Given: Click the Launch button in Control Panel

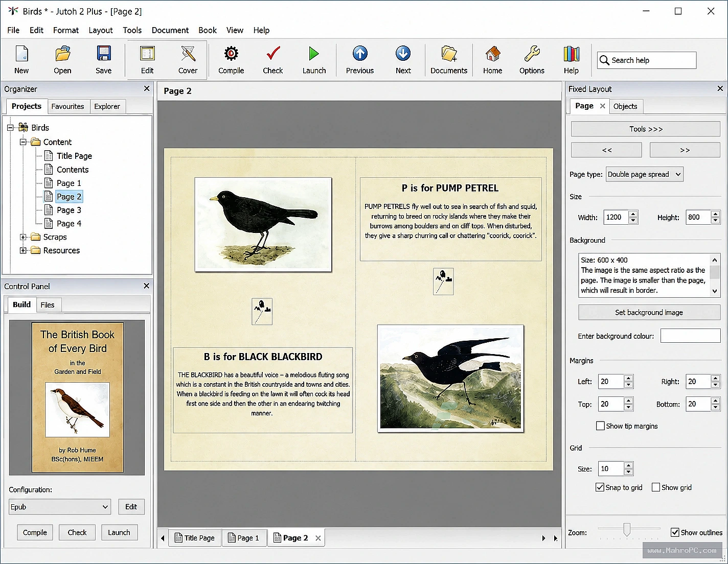Looking at the screenshot, I should pos(119,532).
